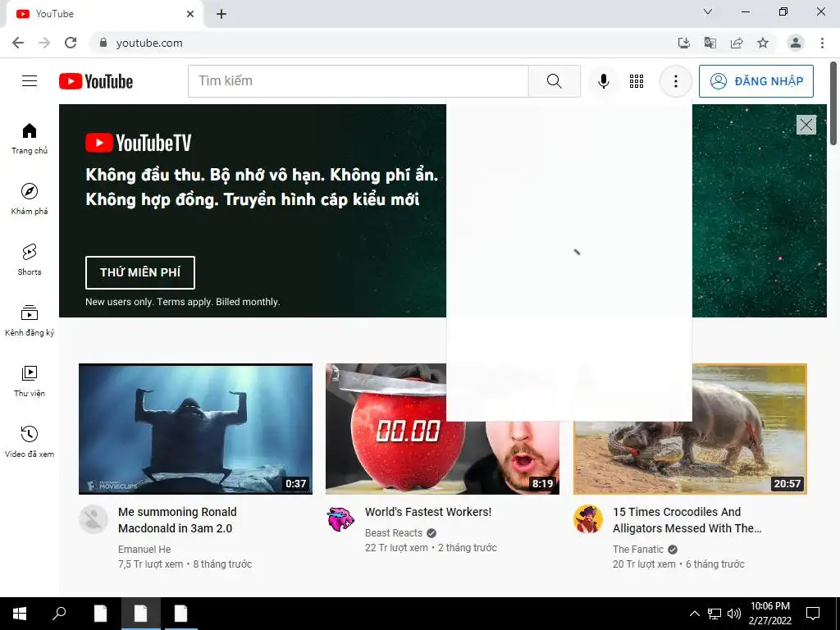This screenshot has height=630, width=840.
Task: Click Beast Reacts channel avatar
Action: coord(340,519)
